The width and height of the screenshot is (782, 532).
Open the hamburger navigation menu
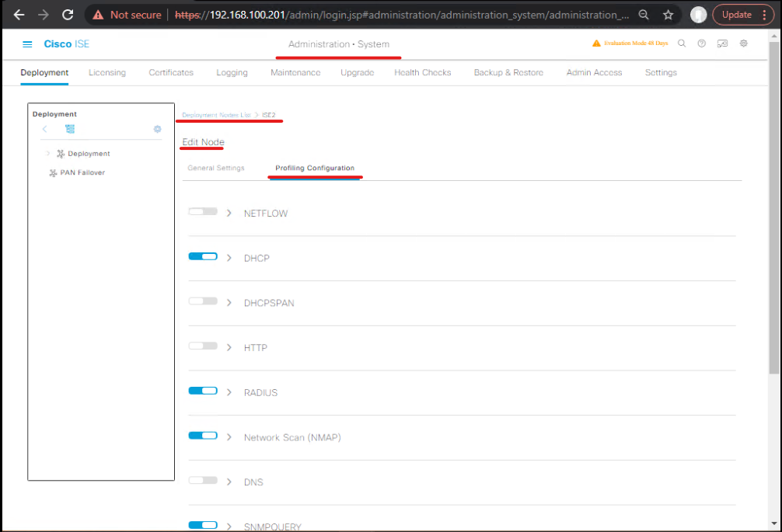(27, 44)
